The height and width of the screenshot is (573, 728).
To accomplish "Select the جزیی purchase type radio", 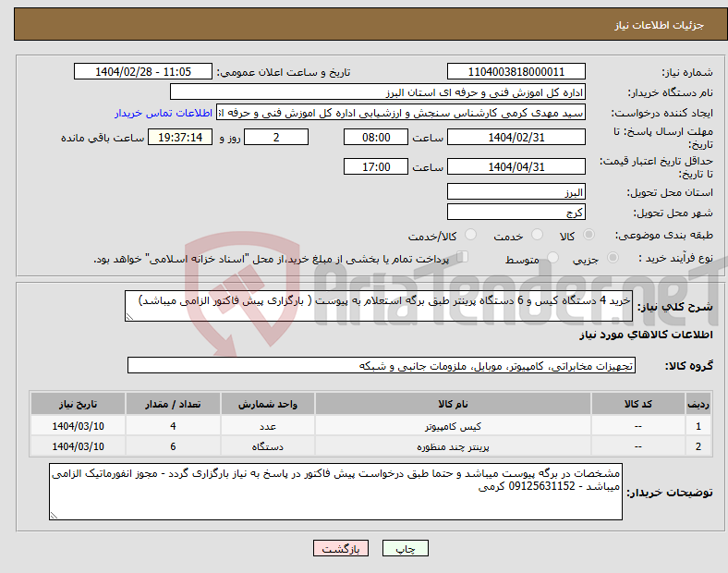I will point(613,257).
